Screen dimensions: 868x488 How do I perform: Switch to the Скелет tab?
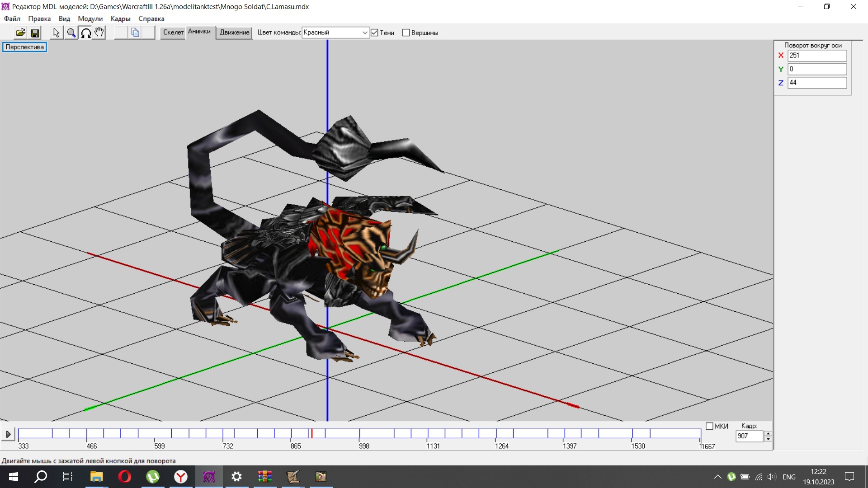173,33
